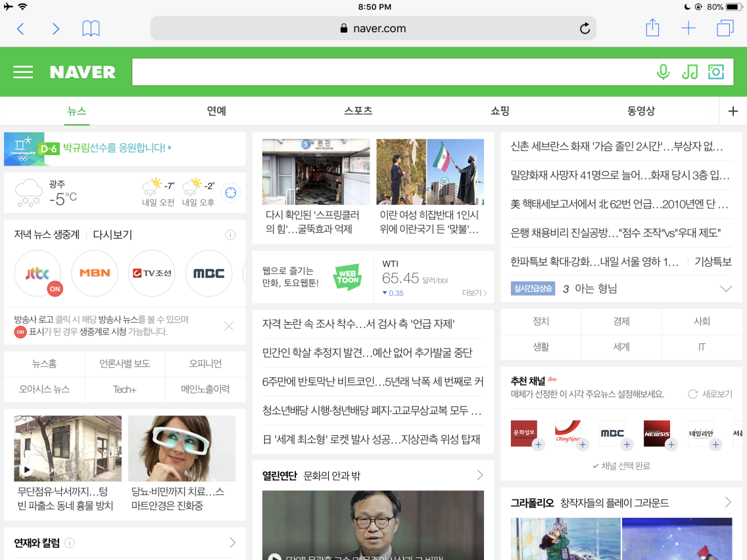Start voice search with microphone icon

[663, 72]
